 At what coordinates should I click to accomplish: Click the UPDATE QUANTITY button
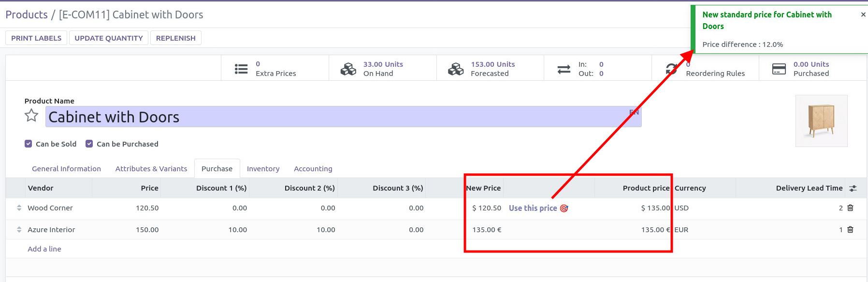109,38
